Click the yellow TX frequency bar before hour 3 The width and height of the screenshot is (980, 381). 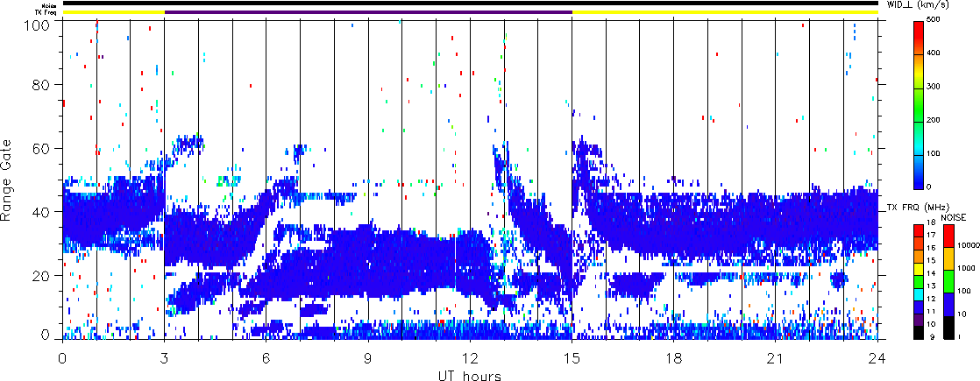coord(114,12)
